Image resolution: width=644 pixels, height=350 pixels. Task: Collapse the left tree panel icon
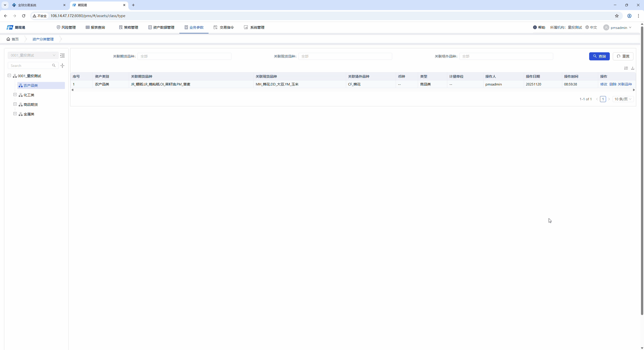[62, 56]
